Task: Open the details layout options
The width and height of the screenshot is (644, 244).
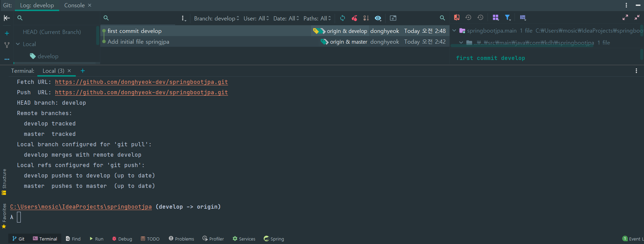Action: click(x=523, y=17)
